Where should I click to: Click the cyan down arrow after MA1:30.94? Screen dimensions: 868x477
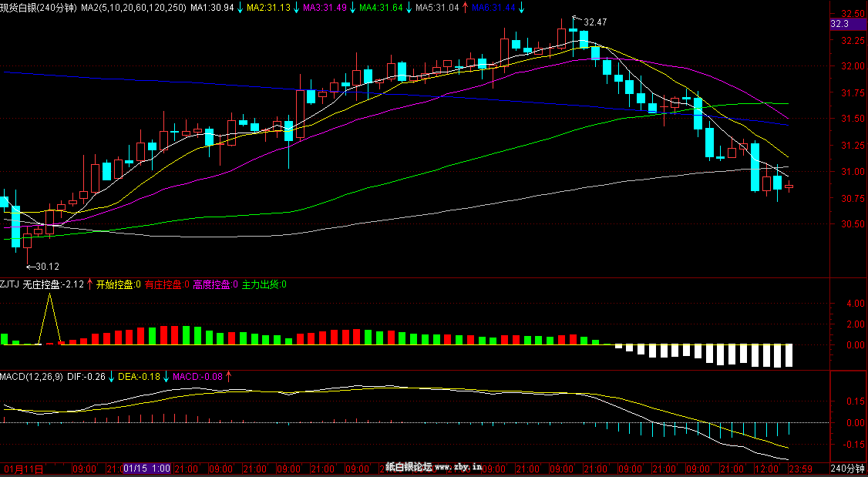[x=241, y=8]
